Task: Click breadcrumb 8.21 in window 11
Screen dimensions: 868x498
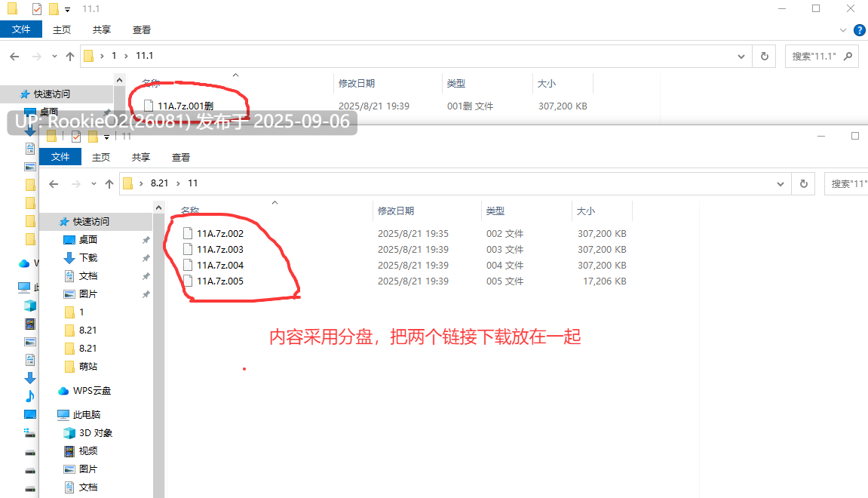Action: point(159,183)
